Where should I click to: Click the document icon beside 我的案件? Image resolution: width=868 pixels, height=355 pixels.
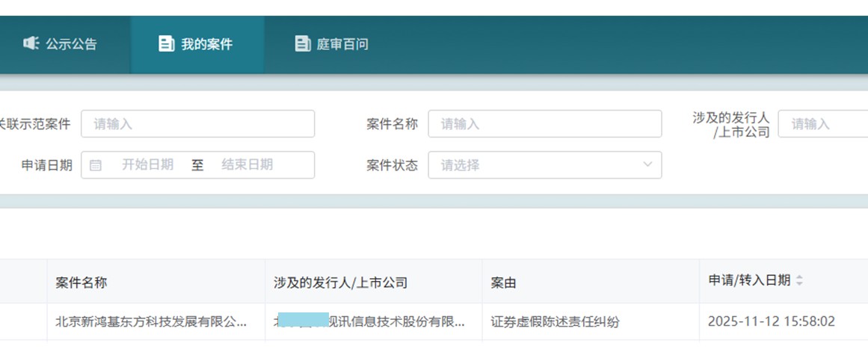tap(166, 43)
